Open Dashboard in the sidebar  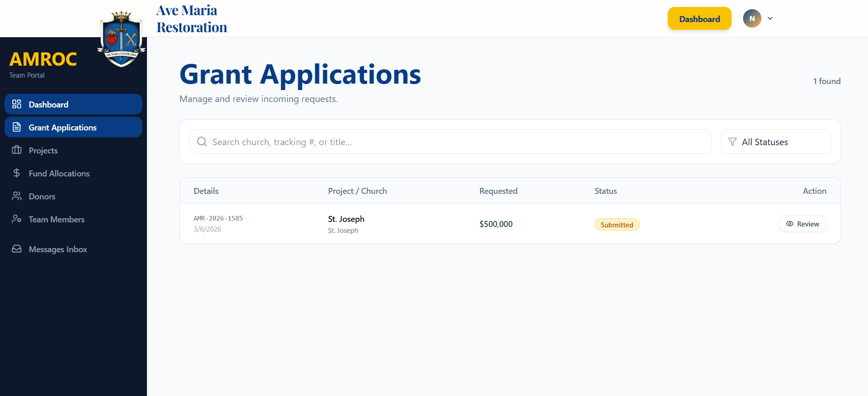73,104
